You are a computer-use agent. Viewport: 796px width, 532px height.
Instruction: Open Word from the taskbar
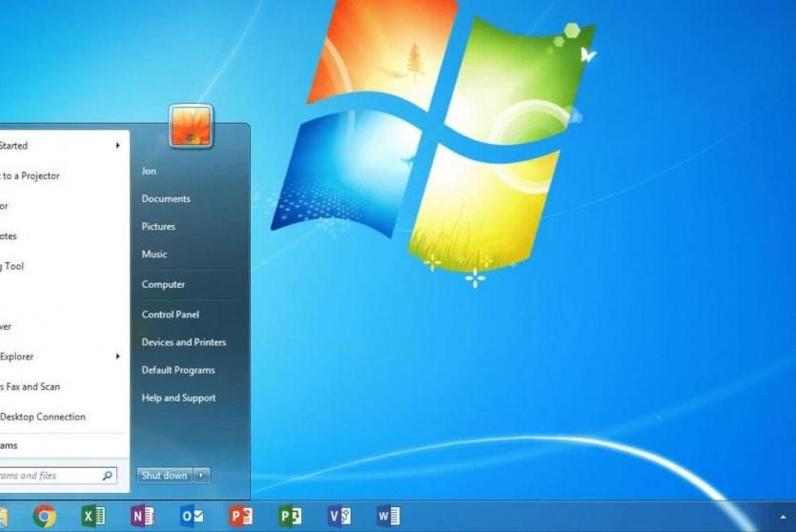pyautogui.click(x=388, y=517)
